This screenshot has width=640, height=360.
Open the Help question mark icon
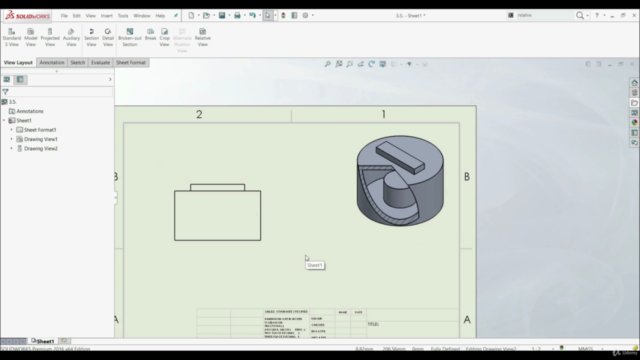pos(597,16)
